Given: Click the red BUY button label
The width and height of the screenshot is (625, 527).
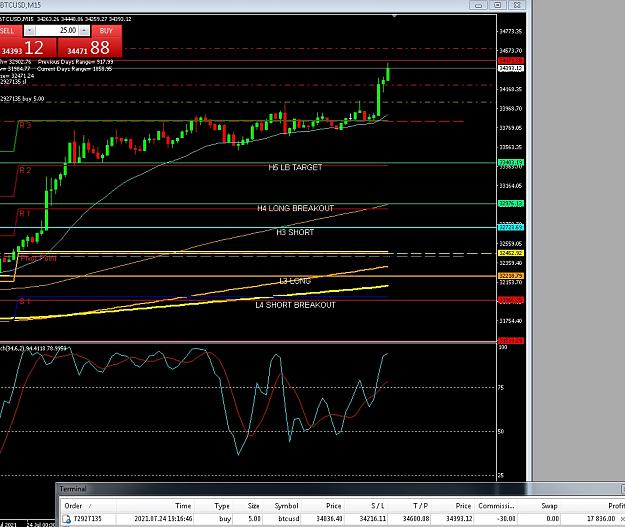Looking at the screenshot, I should coord(106,31).
